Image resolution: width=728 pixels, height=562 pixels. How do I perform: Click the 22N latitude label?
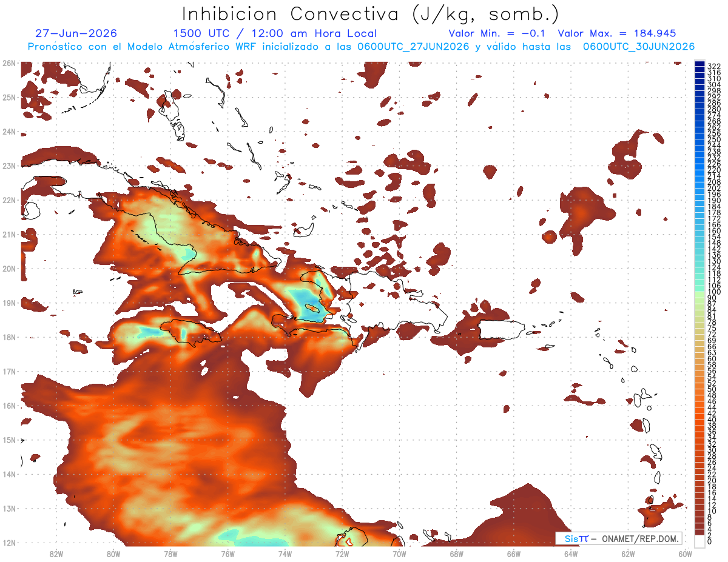pyautogui.click(x=8, y=200)
